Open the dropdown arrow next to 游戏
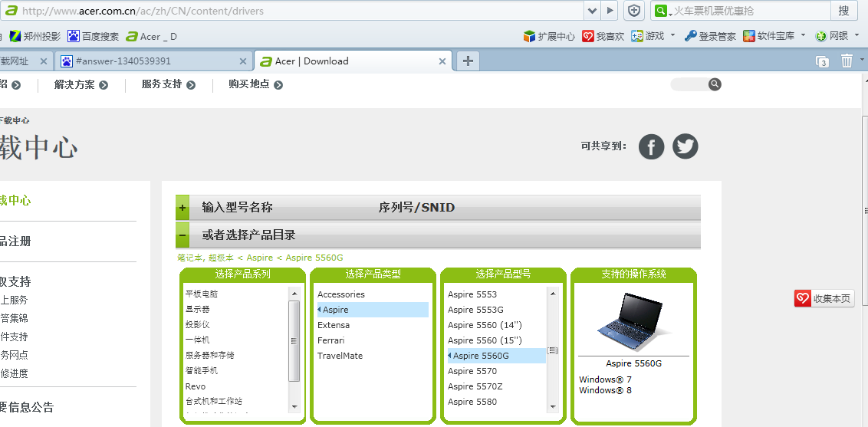Image resolution: width=868 pixels, height=427 pixels. click(x=672, y=36)
